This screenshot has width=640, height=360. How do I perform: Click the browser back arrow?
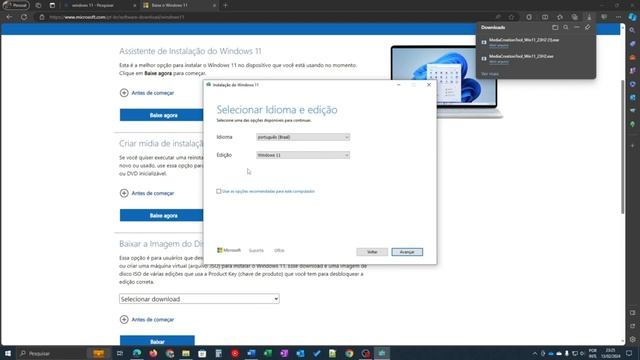[x=9, y=17]
